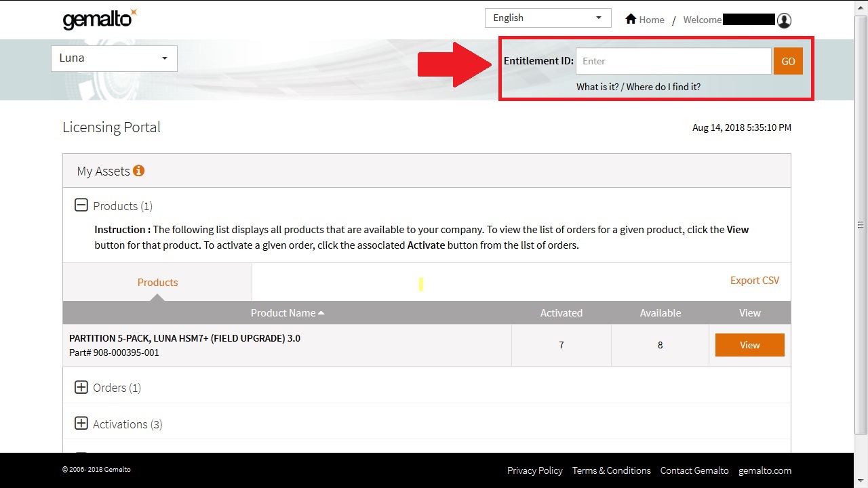The width and height of the screenshot is (868, 488).
Task: Click Contact Gemalto in the footer
Action: [x=694, y=470]
